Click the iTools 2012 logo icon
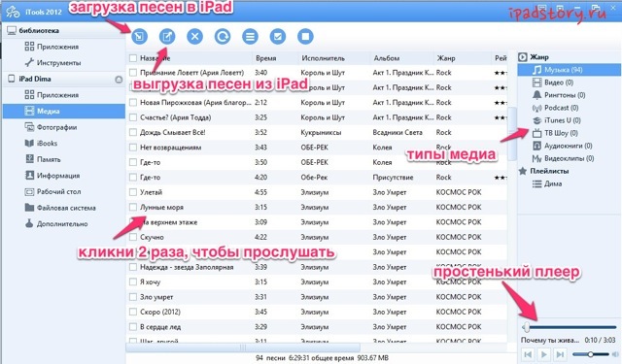Viewport: 622px width, 364px height. [x=13, y=12]
